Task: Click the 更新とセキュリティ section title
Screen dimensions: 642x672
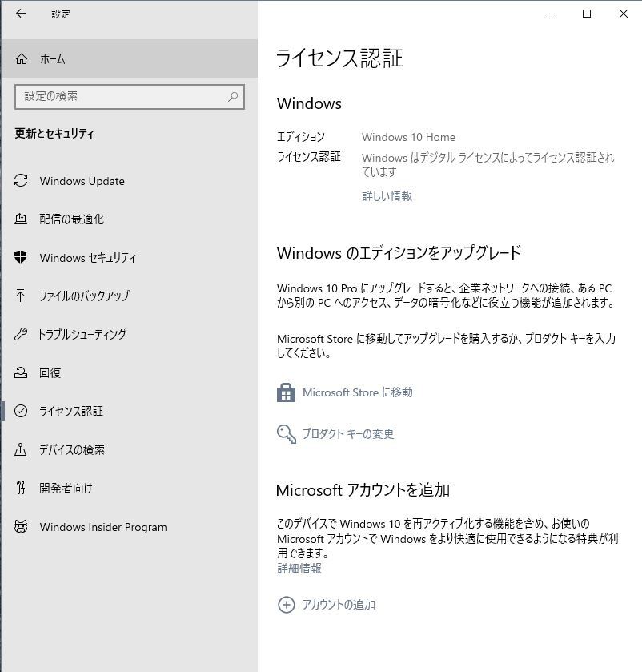Action: coord(54,133)
